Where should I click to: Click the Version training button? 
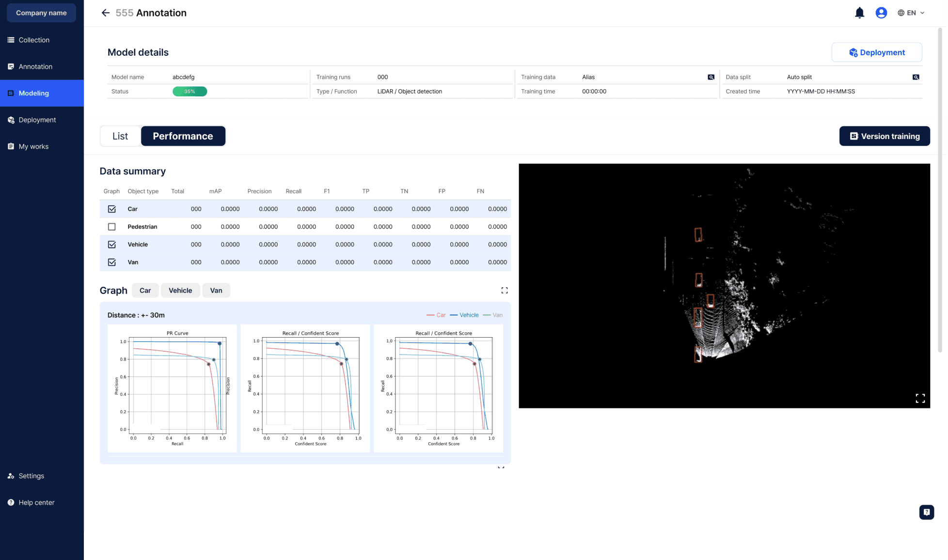[x=884, y=136]
